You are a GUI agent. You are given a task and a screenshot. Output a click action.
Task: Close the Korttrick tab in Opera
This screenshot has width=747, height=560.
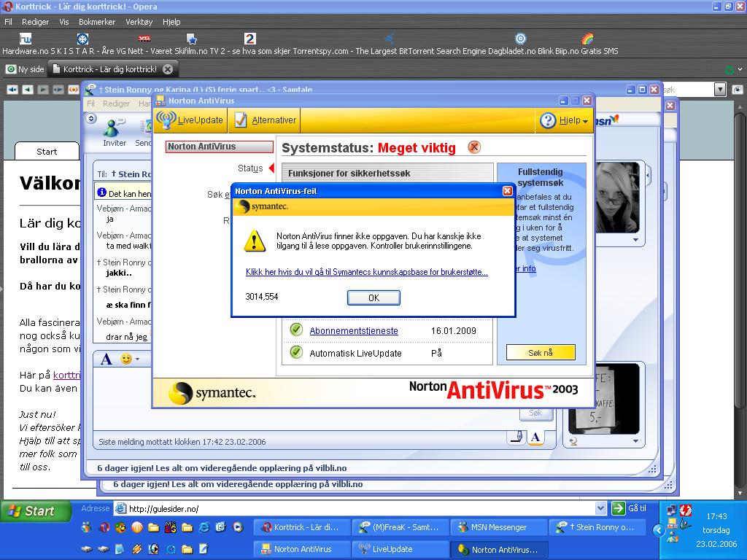tap(168, 69)
